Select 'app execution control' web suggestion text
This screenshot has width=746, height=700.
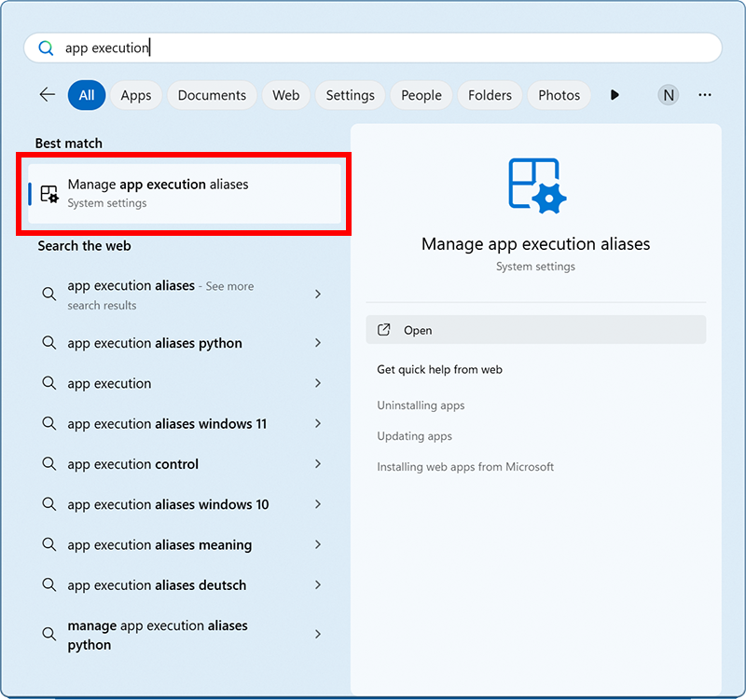pyautogui.click(x=132, y=464)
